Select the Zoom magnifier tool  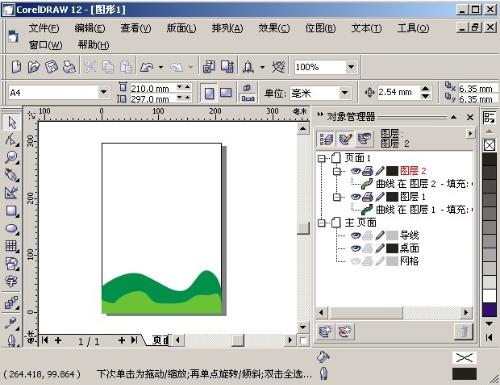click(12, 157)
